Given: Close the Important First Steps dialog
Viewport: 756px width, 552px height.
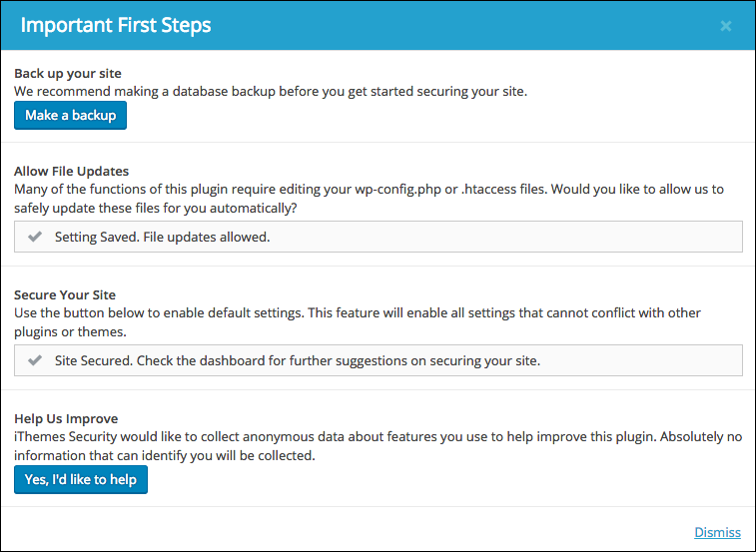Looking at the screenshot, I should tap(726, 26).
